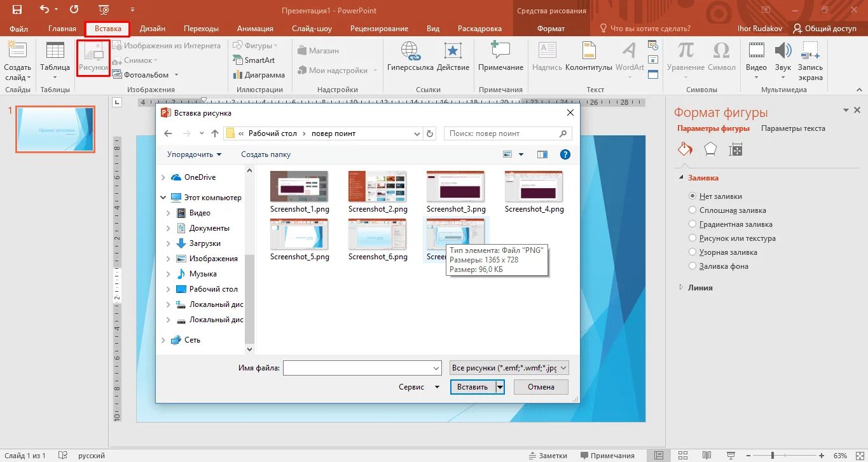Click the refresh icon next to the path bar
868x462 pixels.
click(x=430, y=133)
